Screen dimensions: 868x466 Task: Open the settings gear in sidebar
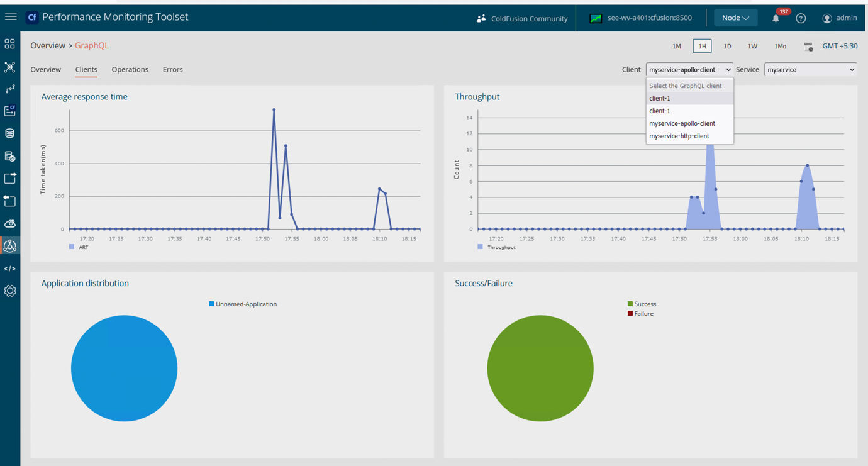[x=9, y=291]
